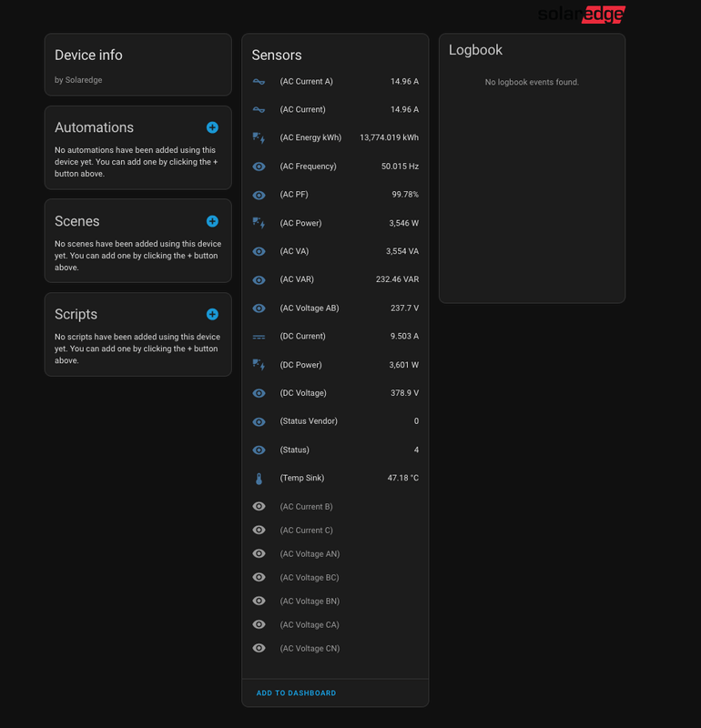Add a scene with the plus icon

(212, 221)
